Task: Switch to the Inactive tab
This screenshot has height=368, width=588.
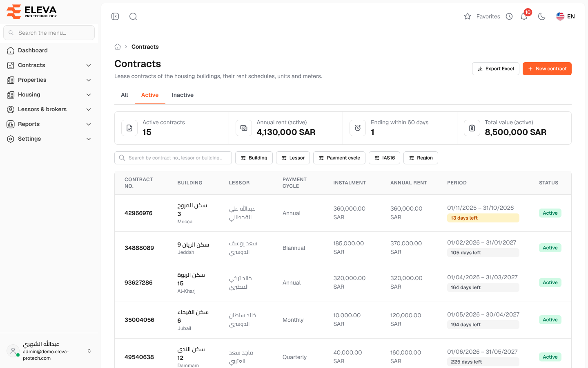Action: click(x=183, y=95)
